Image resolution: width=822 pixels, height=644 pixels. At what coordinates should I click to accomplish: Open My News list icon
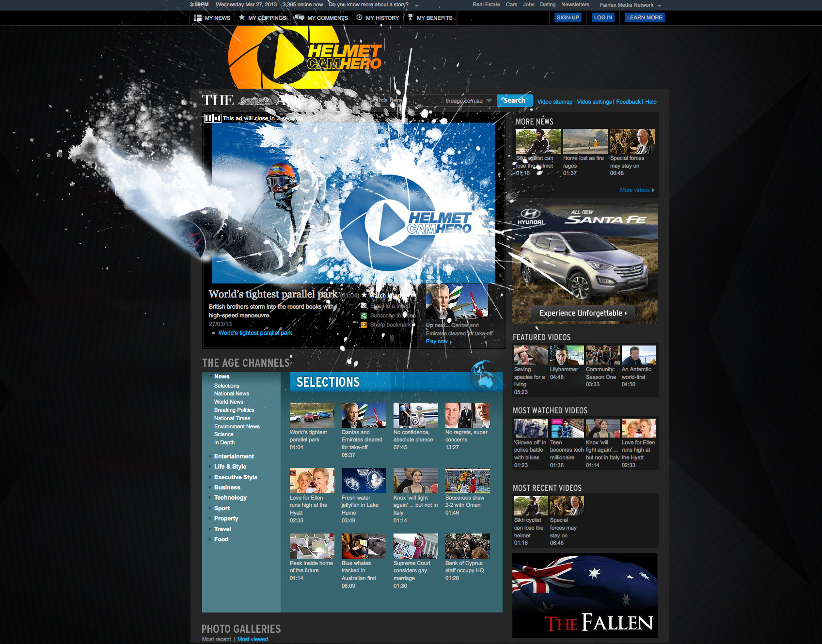[x=198, y=18]
